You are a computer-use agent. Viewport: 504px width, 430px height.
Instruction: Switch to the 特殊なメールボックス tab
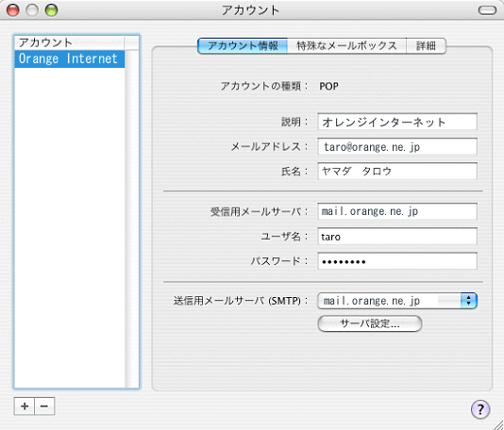pyautogui.click(x=346, y=45)
